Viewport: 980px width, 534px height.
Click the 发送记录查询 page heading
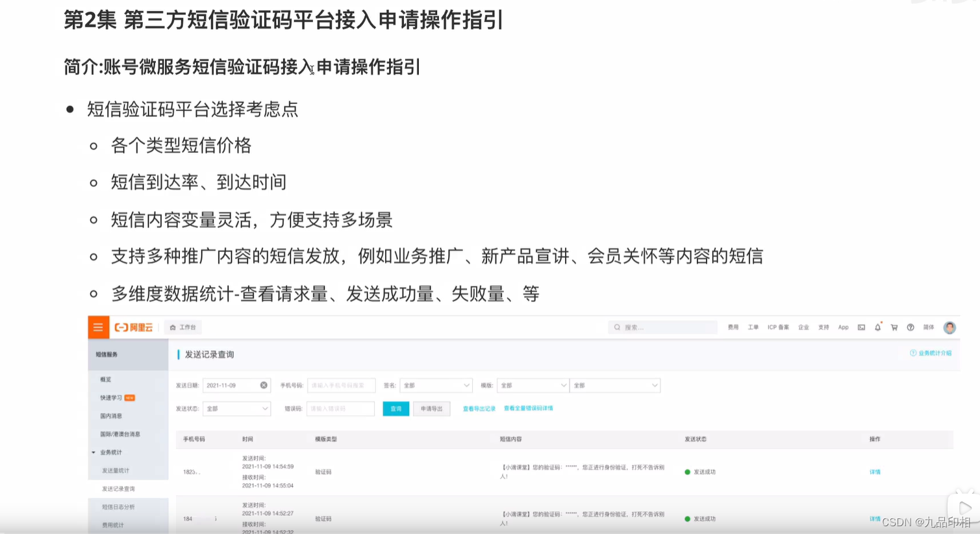coord(209,355)
